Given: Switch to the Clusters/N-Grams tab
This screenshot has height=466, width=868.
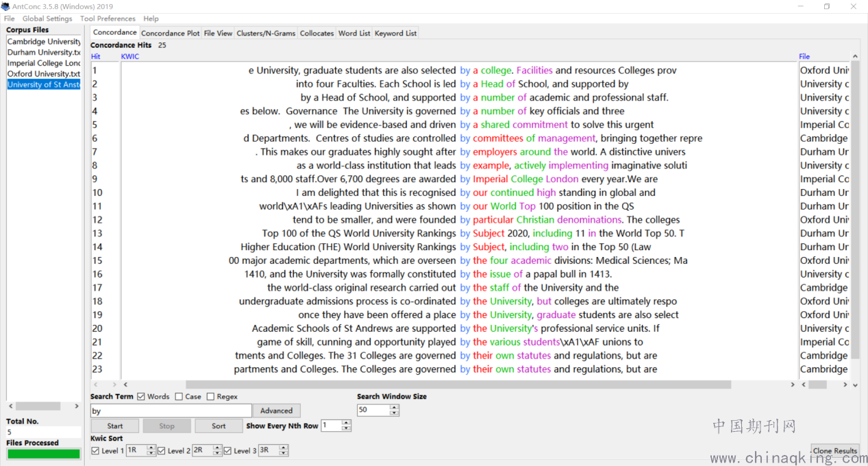Looking at the screenshot, I should 266,33.
